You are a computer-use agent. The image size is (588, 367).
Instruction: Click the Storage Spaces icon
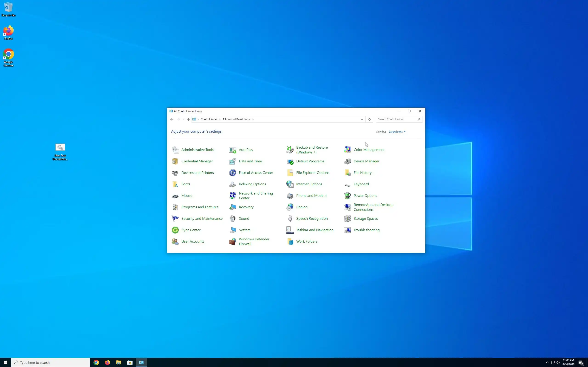pyautogui.click(x=347, y=218)
